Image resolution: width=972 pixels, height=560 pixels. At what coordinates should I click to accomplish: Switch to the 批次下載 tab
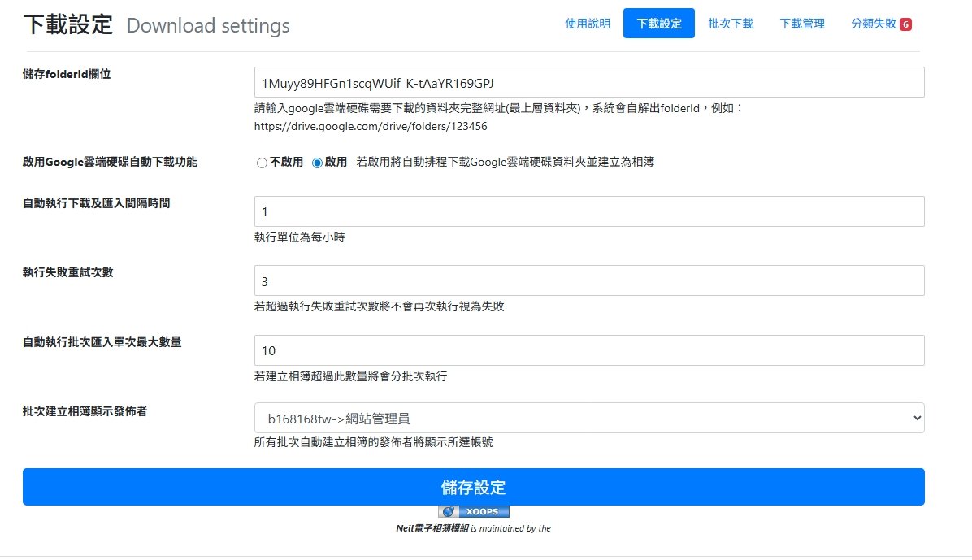click(730, 24)
